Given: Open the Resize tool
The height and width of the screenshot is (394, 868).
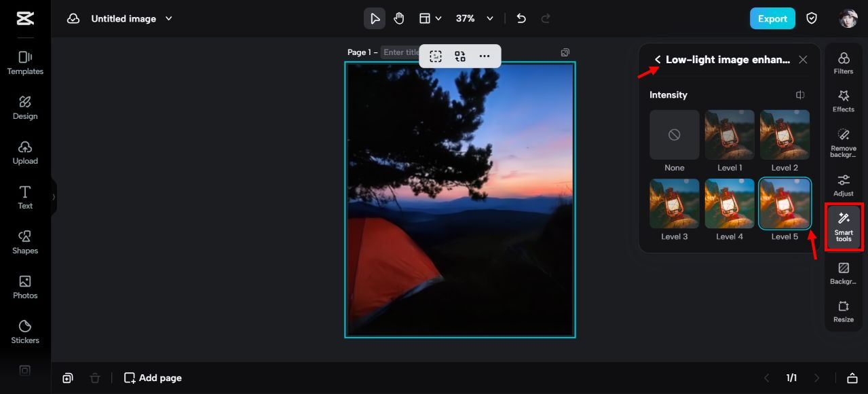Looking at the screenshot, I should point(844,312).
